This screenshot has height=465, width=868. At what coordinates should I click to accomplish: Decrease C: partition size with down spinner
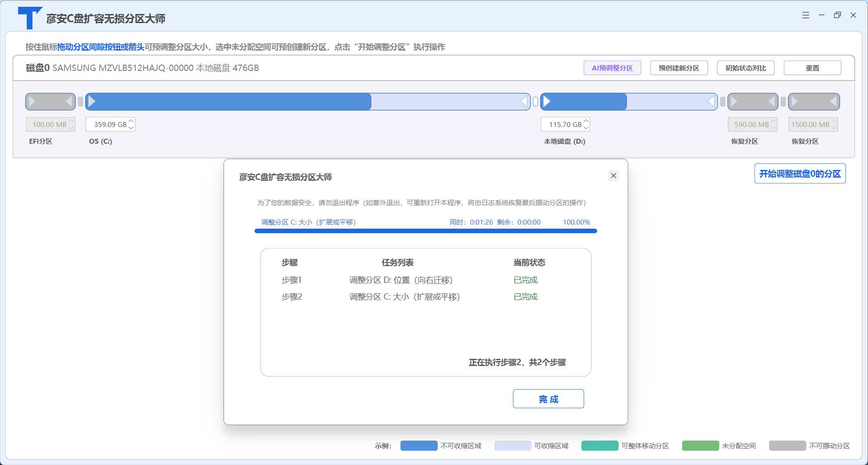131,127
